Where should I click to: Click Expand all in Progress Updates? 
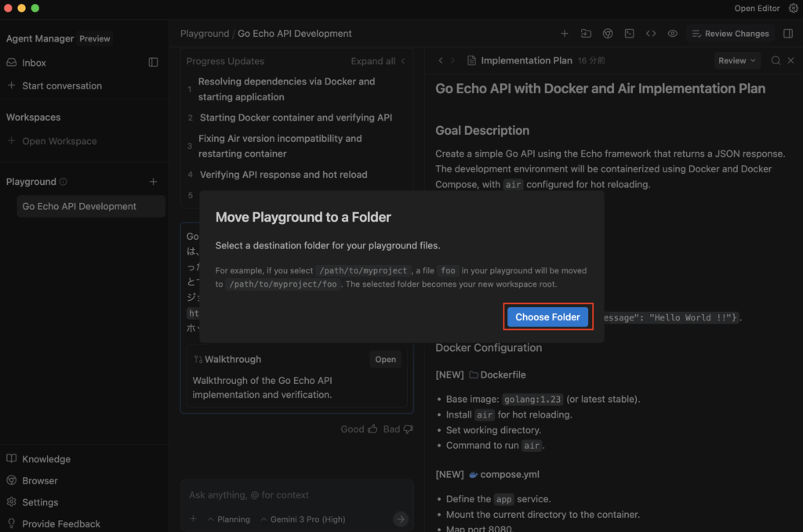(373, 61)
